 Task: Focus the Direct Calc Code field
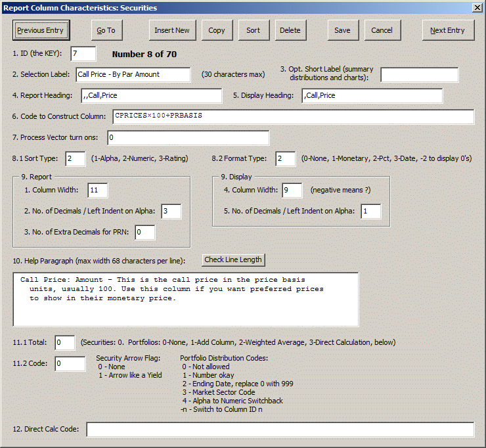280,430
